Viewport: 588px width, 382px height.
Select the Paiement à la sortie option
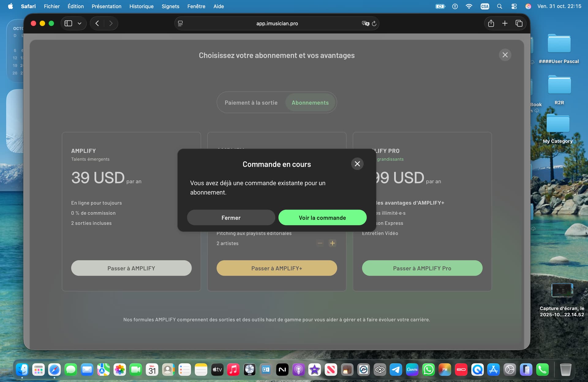coord(251,103)
